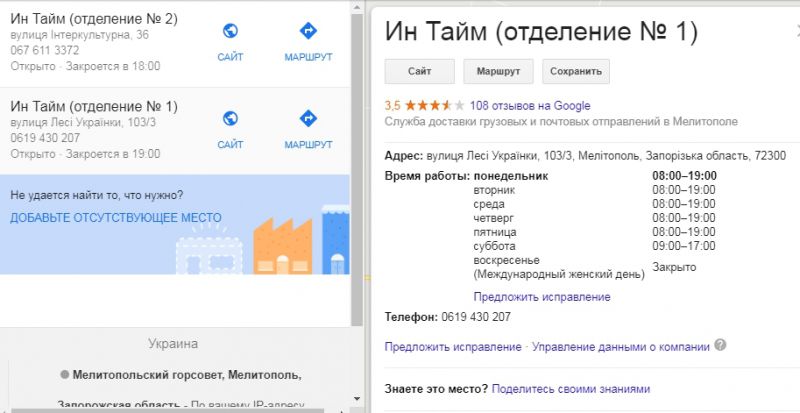
Task: Click the help question mark icon
Action: coord(720,345)
